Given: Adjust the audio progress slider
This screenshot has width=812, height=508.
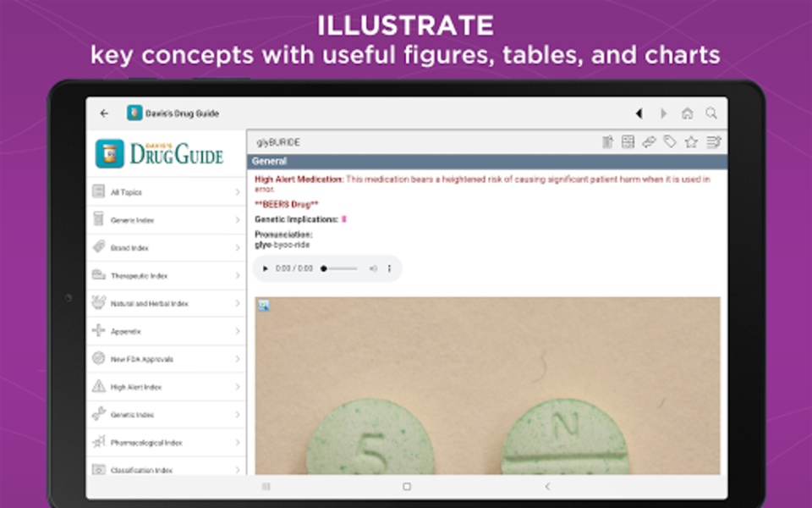Looking at the screenshot, I should (339, 268).
